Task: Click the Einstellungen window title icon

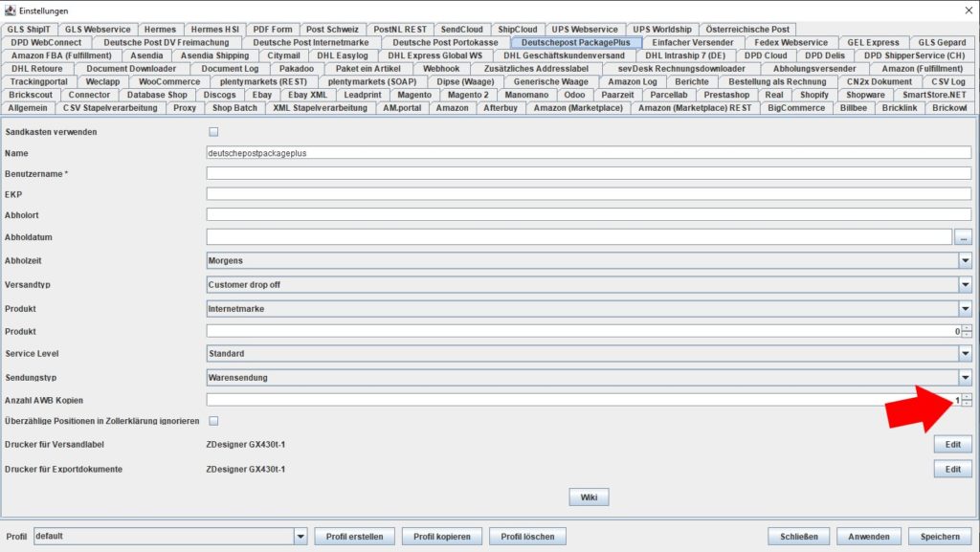Action: click(x=10, y=11)
